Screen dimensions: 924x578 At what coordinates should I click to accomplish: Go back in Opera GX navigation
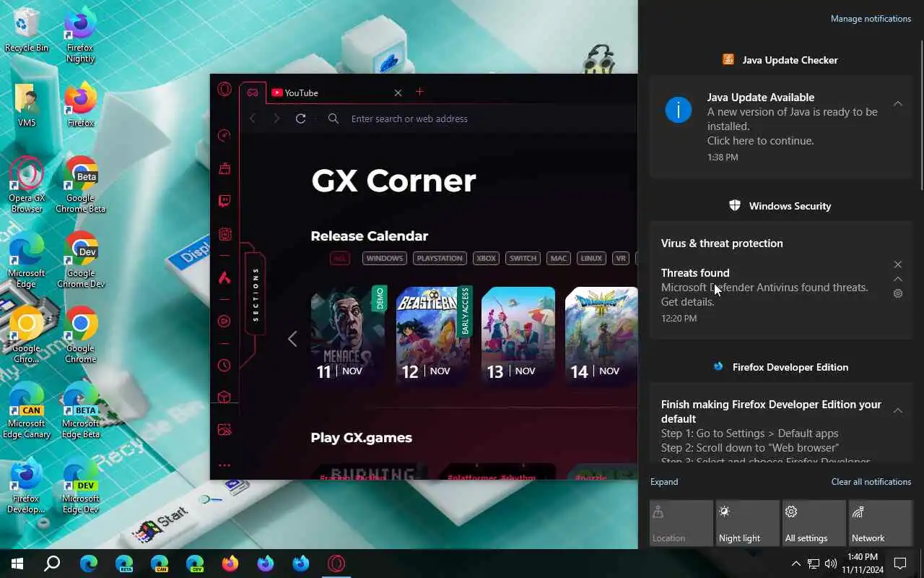coord(253,118)
